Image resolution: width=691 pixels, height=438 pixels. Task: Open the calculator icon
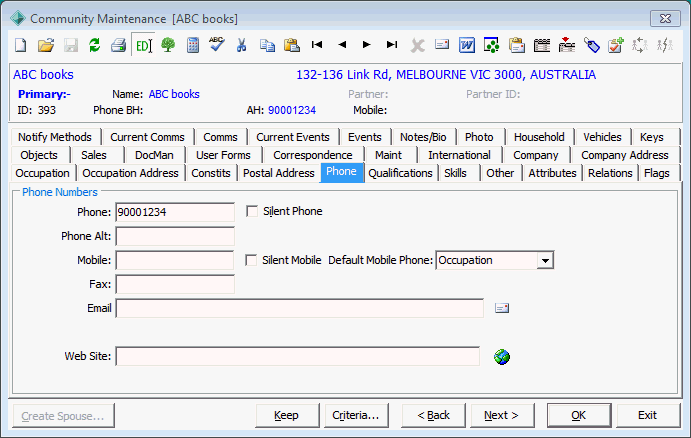(x=193, y=45)
